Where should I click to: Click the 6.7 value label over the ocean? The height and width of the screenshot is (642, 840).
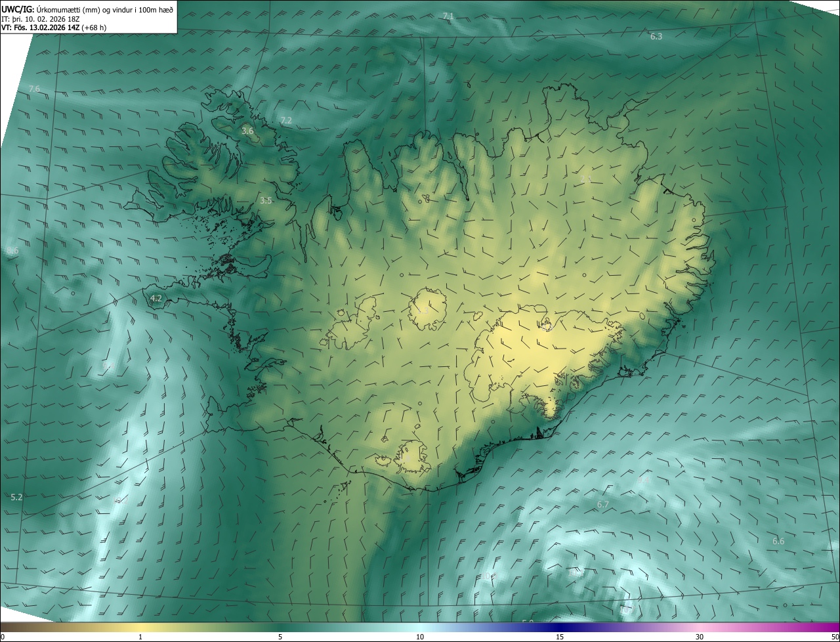pyautogui.click(x=603, y=505)
